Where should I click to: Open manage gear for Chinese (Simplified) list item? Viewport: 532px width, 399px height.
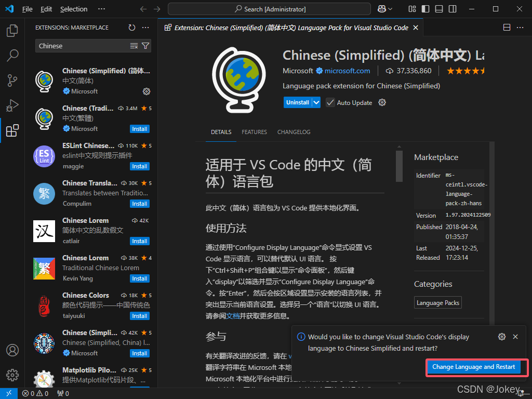pyautogui.click(x=146, y=91)
